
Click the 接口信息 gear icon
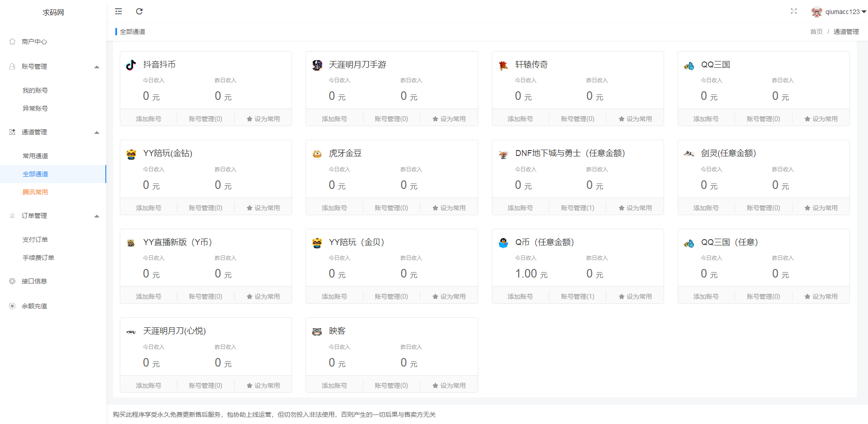tap(12, 281)
